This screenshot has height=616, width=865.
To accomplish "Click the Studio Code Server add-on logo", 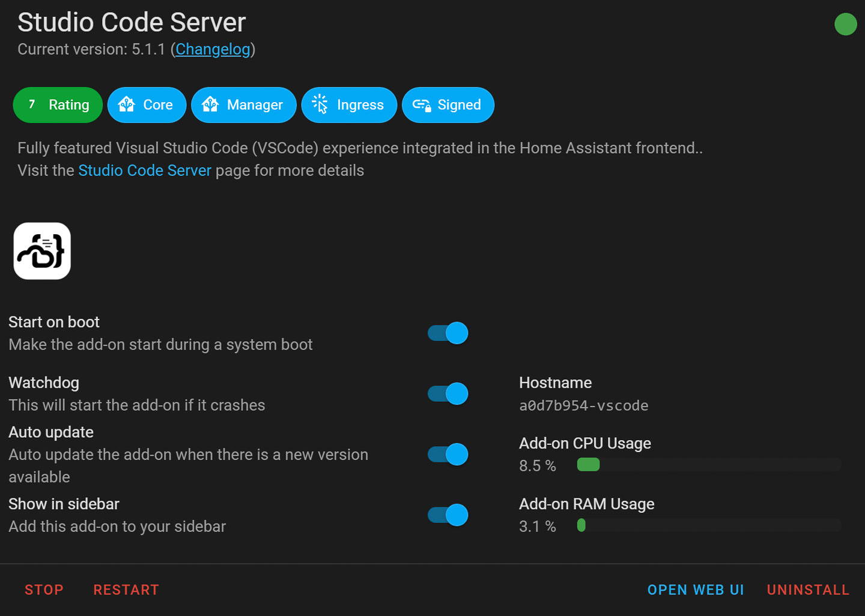I will coord(42,251).
